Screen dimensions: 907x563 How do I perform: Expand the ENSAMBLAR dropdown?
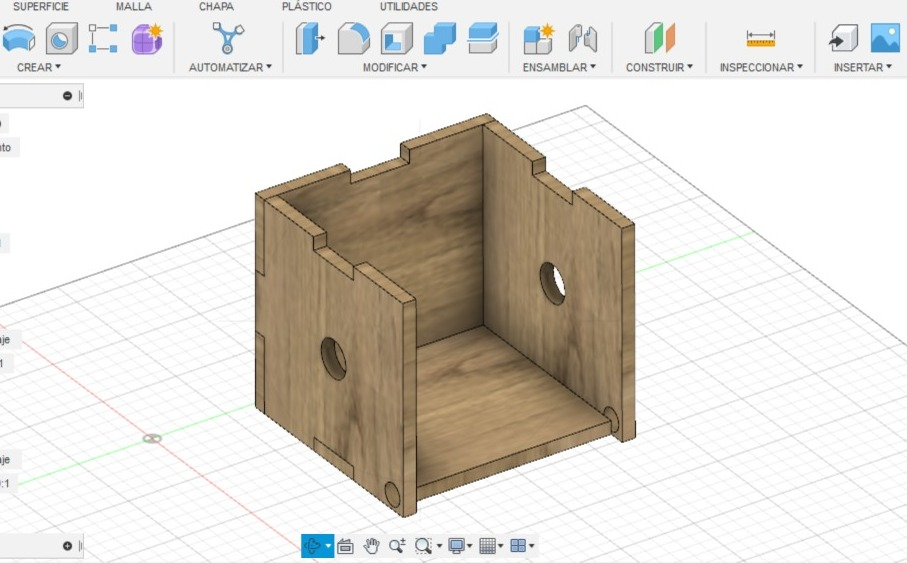[x=559, y=67]
